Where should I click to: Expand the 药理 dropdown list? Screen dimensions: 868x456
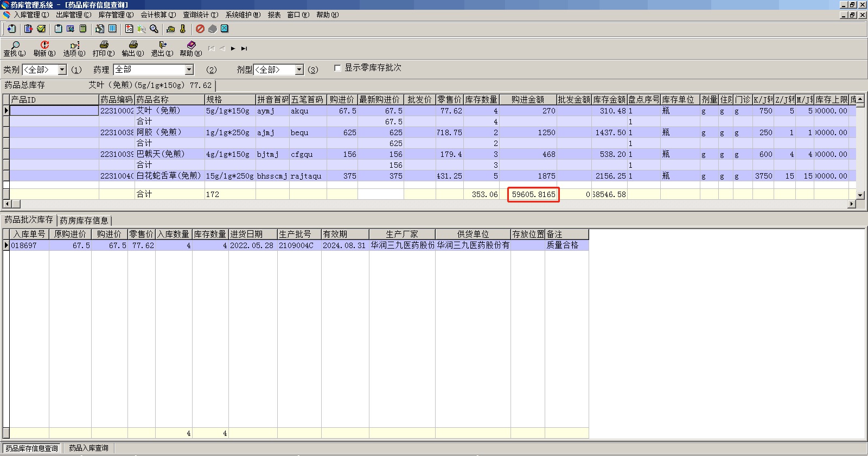point(189,69)
